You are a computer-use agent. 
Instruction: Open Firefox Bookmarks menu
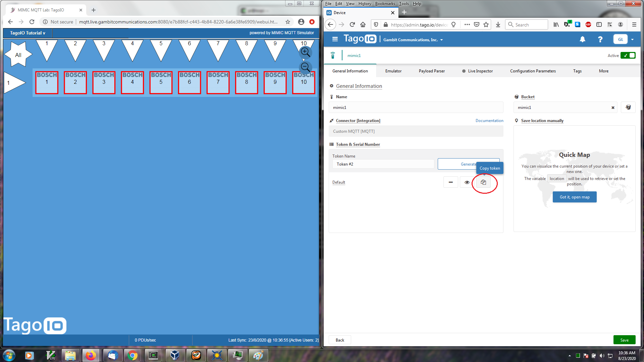click(x=385, y=4)
